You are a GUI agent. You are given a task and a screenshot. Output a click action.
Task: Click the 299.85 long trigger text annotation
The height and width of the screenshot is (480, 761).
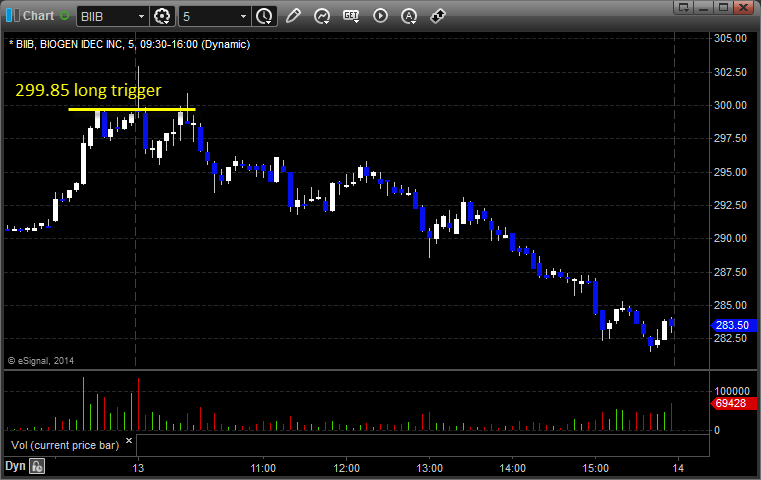[x=88, y=90]
